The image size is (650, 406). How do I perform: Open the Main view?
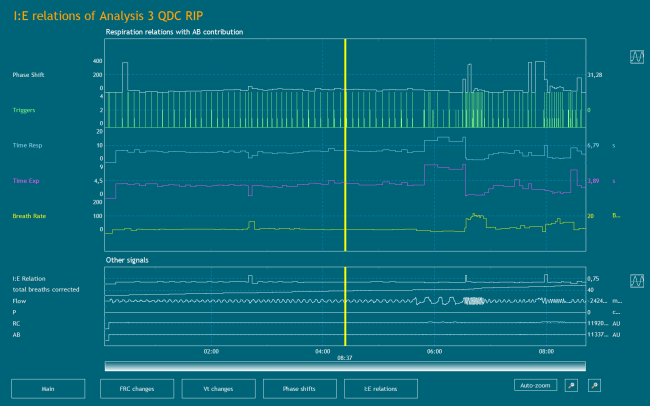(47, 387)
